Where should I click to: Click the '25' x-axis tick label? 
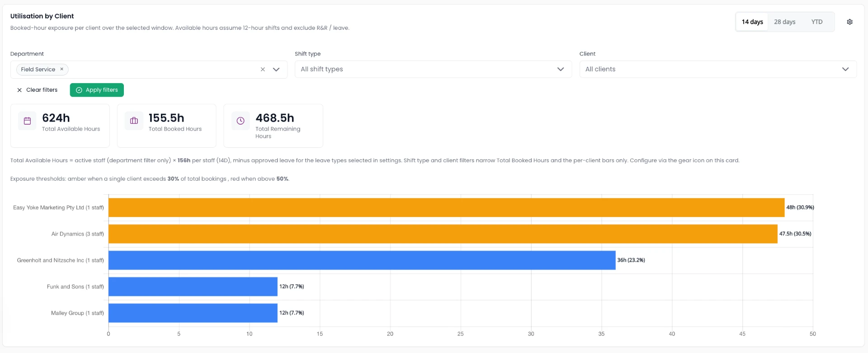point(460,334)
